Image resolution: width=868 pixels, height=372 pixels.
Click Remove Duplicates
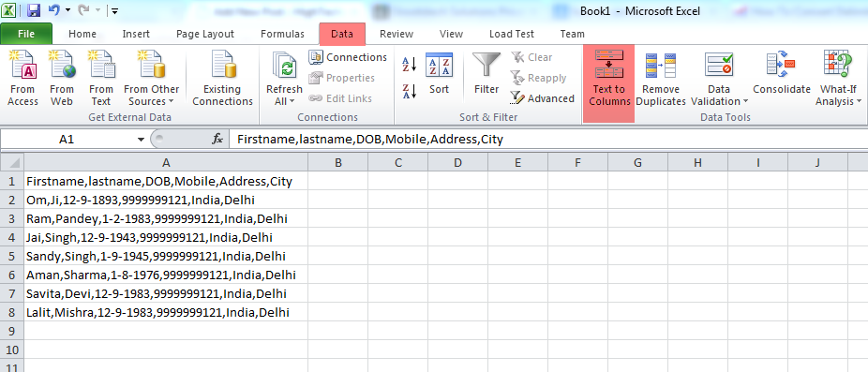(x=661, y=78)
